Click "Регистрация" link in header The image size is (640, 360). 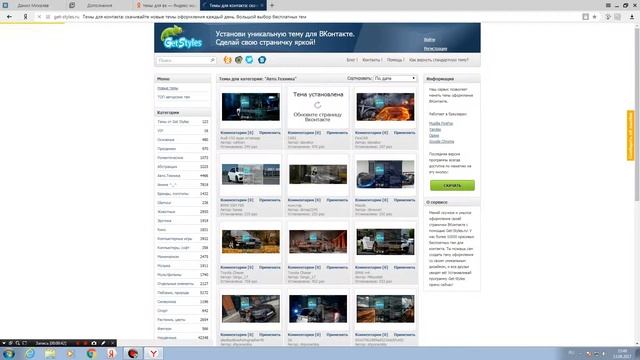click(435, 49)
